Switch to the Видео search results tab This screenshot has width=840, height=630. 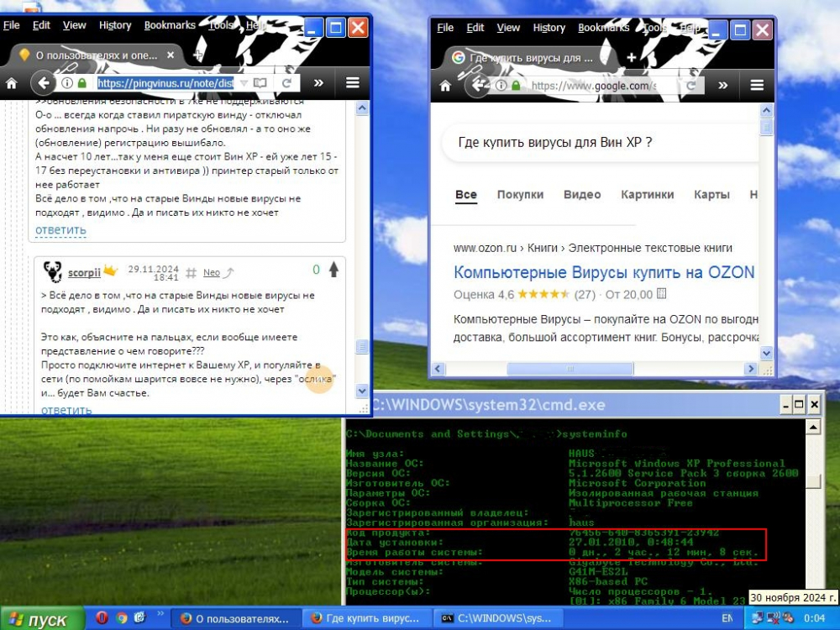(x=582, y=195)
